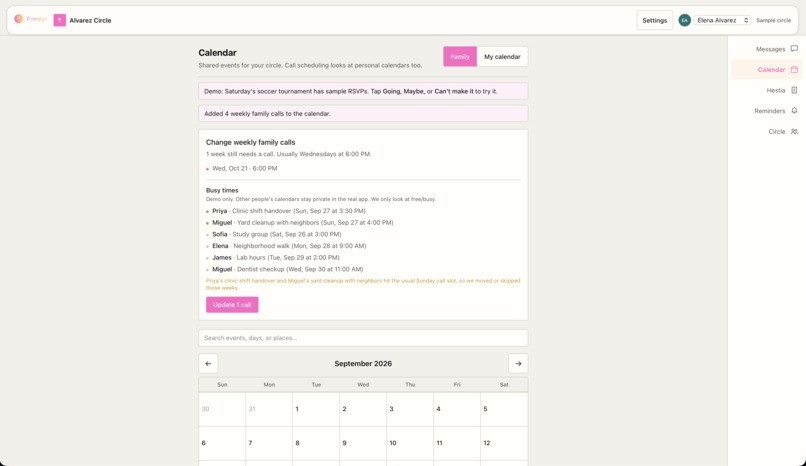
Task: Click the pink Alvarez Circle avatar
Action: click(x=60, y=20)
